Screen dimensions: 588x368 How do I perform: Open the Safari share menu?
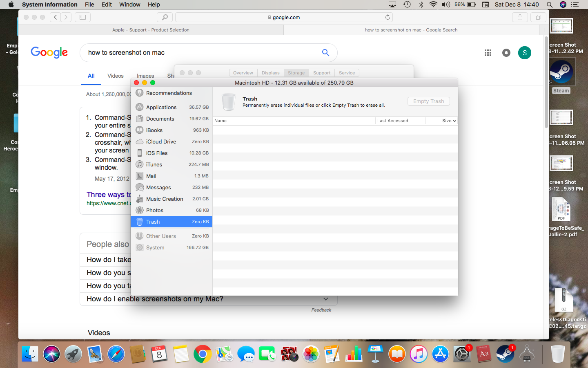pyautogui.click(x=520, y=17)
